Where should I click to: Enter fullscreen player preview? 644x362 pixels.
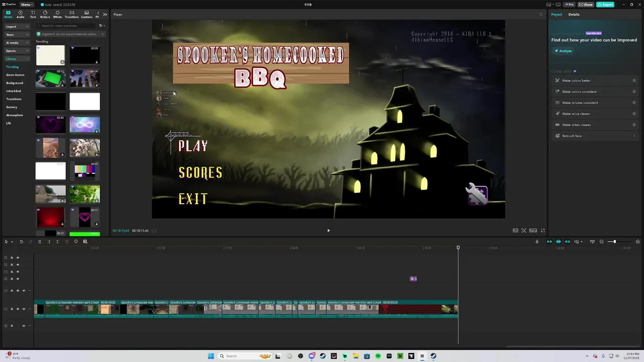click(543, 231)
